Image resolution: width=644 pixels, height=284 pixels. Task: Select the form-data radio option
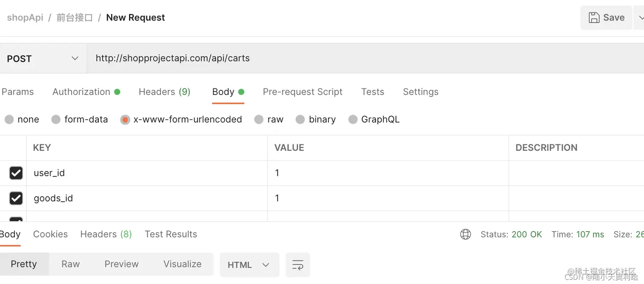point(56,120)
